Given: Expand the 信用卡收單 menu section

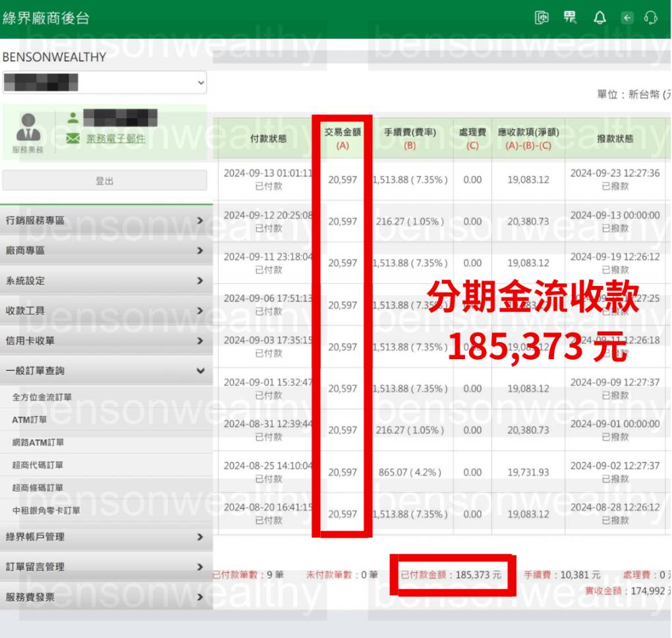Looking at the screenshot, I should (x=105, y=341).
